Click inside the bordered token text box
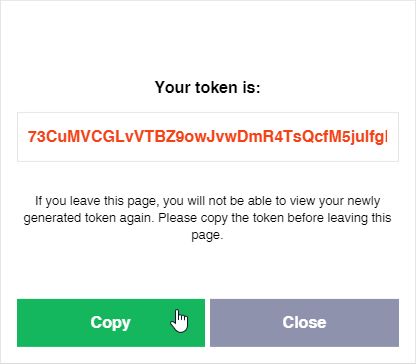 (208, 137)
